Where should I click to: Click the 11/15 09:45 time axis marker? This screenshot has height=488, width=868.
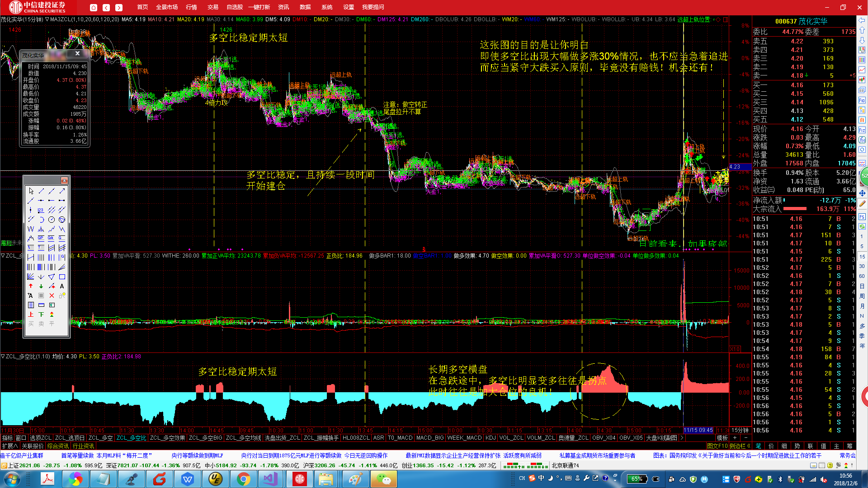coord(698,430)
